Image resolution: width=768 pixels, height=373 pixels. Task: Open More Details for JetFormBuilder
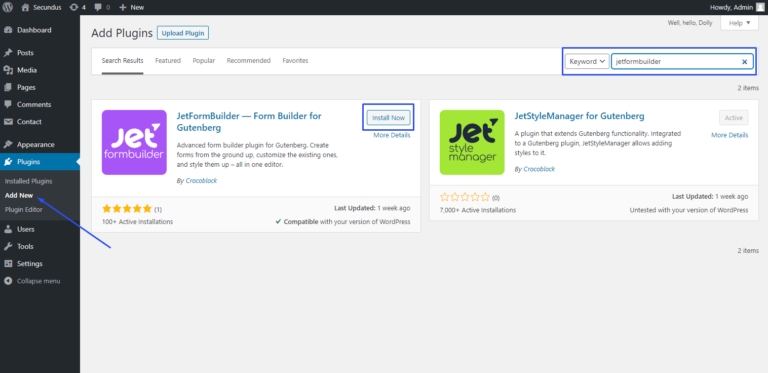coord(392,135)
